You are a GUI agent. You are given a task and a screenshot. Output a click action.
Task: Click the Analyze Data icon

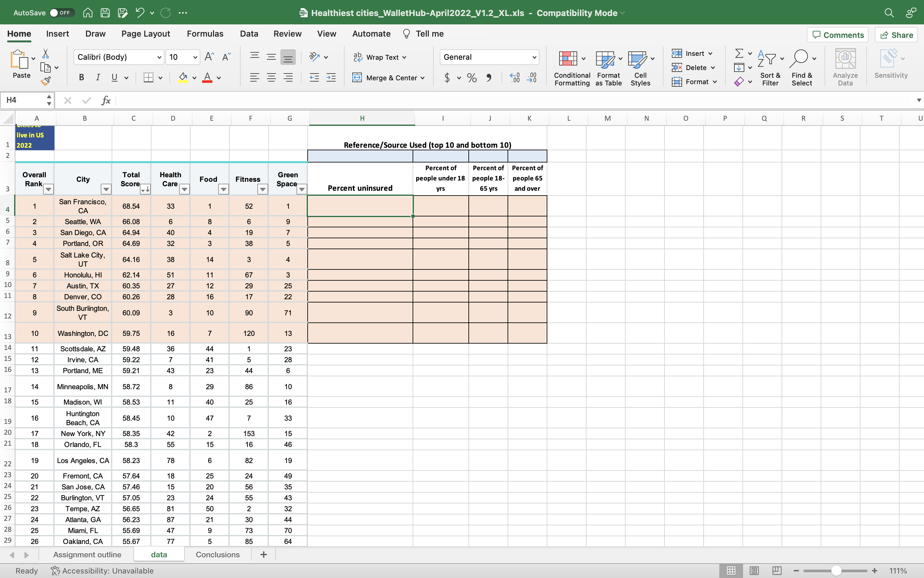click(845, 67)
